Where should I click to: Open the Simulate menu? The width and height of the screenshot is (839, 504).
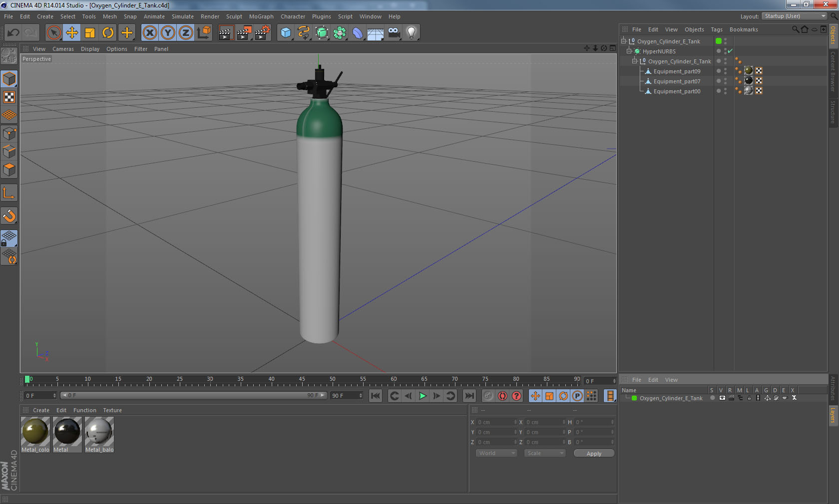pyautogui.click(x=183, y=16)
